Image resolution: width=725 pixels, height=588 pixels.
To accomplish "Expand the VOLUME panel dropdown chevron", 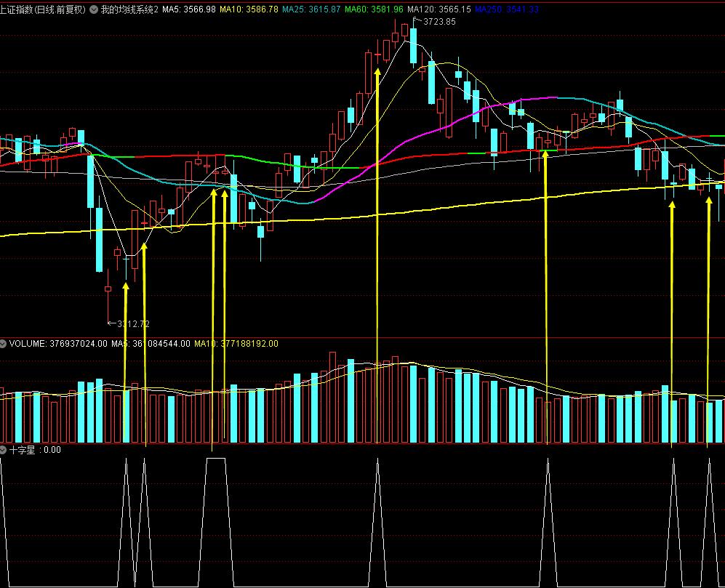I will point(4,343).
